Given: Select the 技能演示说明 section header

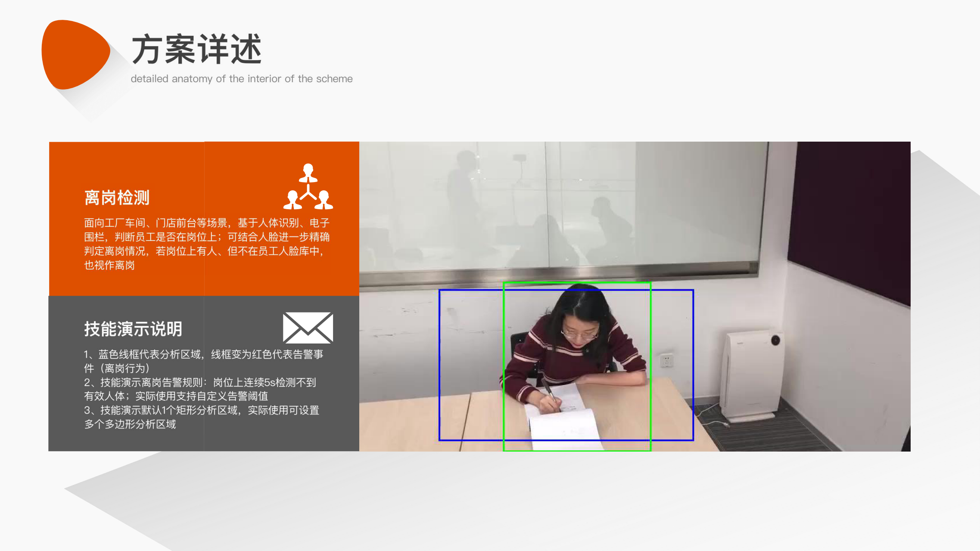Looking at the screenshot, I should pos(133,329).
